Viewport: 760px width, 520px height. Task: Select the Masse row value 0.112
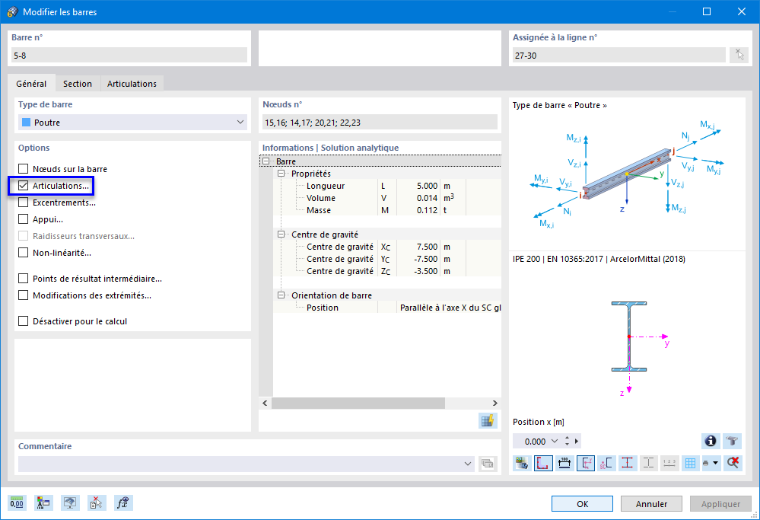pyautogui.click(x=427, y=210)
